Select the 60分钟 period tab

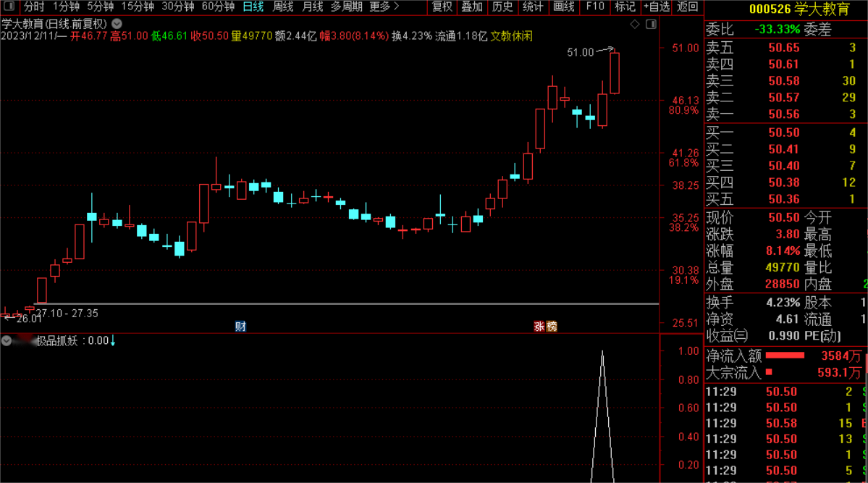[218, 7]
